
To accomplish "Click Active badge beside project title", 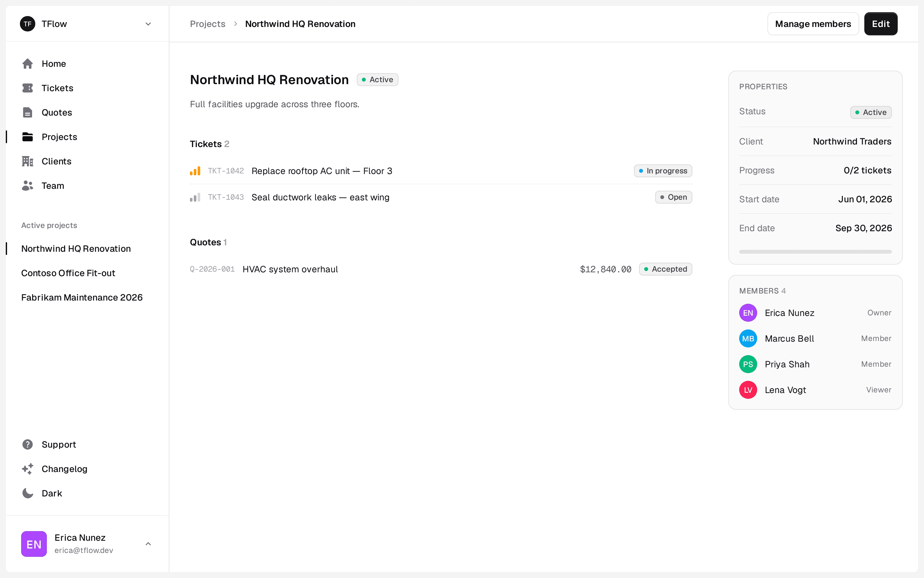I will (377, 80).
